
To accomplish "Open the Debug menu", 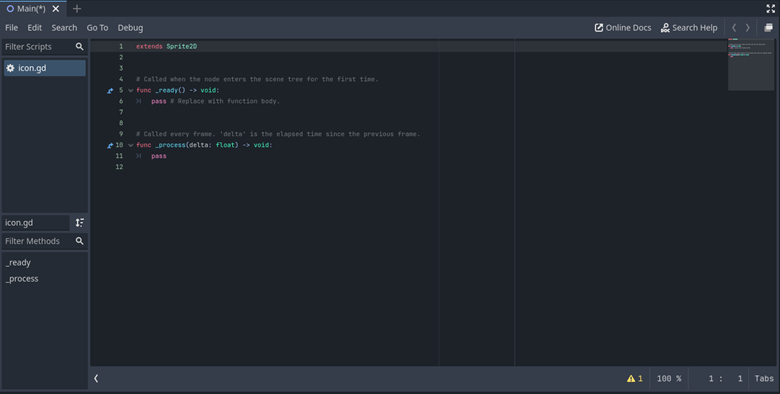I will (x=130, y=28).
